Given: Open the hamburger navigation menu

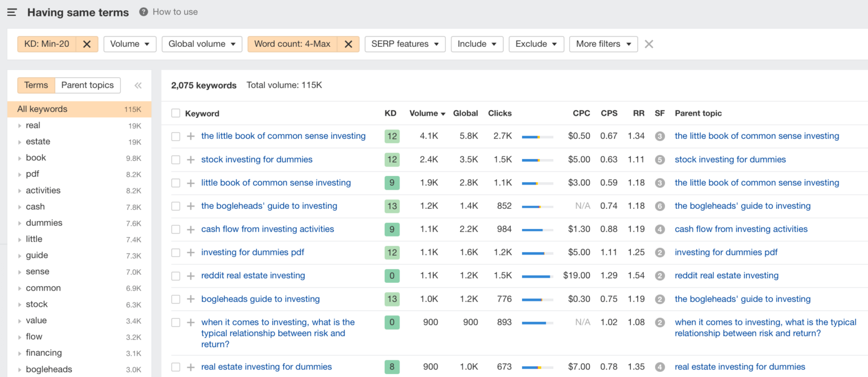Looking at the screenshot, I should (12, 12).
